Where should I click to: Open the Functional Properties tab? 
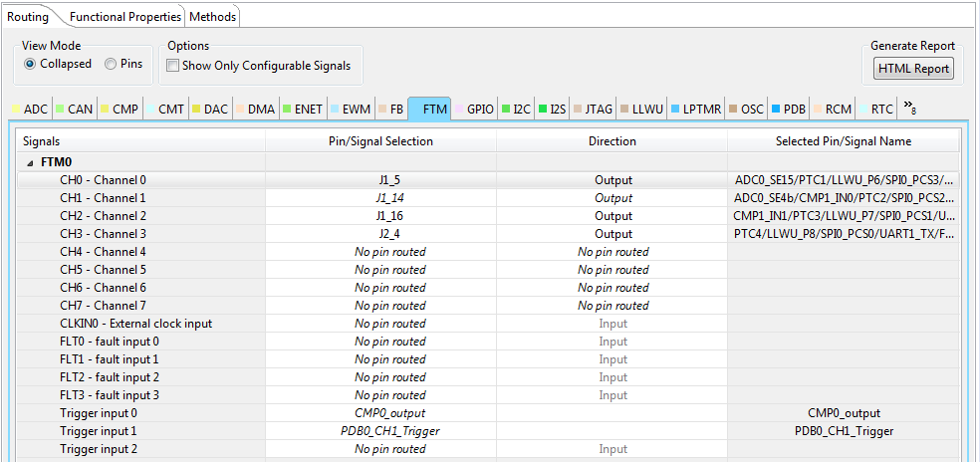click(x=125, y=17)
